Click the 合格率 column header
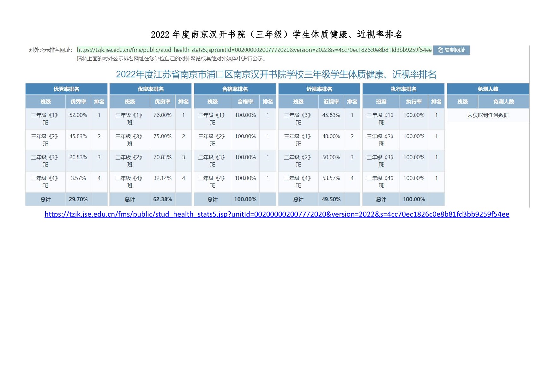The width and height of the screenshot is (554, 392). 245,102
